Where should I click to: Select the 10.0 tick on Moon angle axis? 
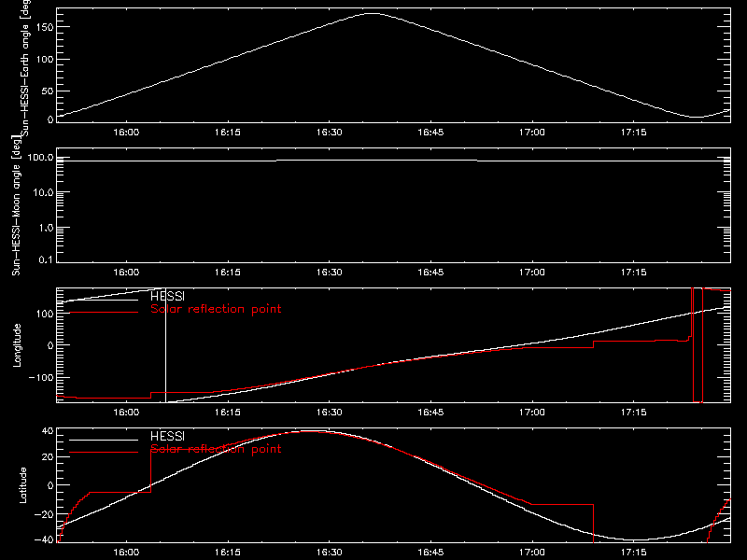click(x=43, y=192)
